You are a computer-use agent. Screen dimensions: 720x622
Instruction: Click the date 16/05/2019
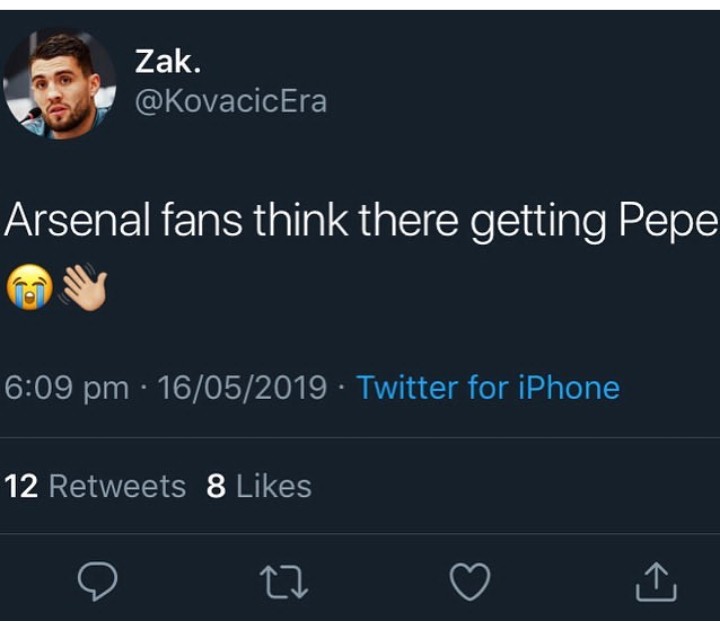pos(242,388)
